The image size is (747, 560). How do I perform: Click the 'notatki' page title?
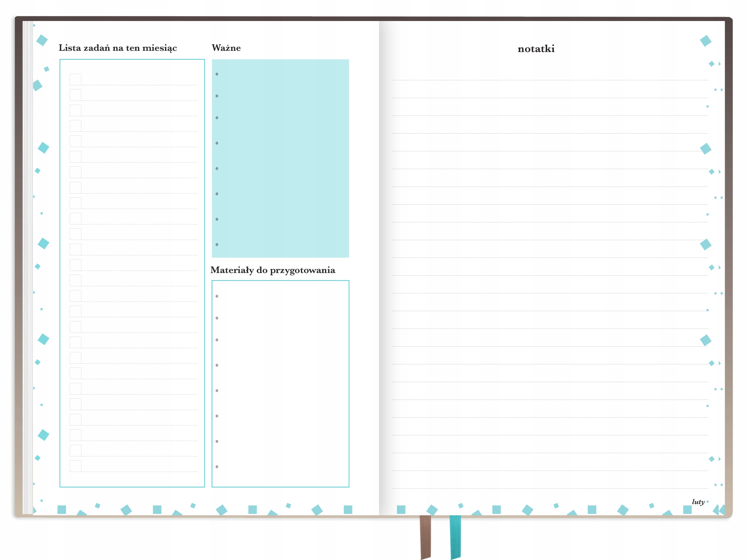click(x=536, y=49)
